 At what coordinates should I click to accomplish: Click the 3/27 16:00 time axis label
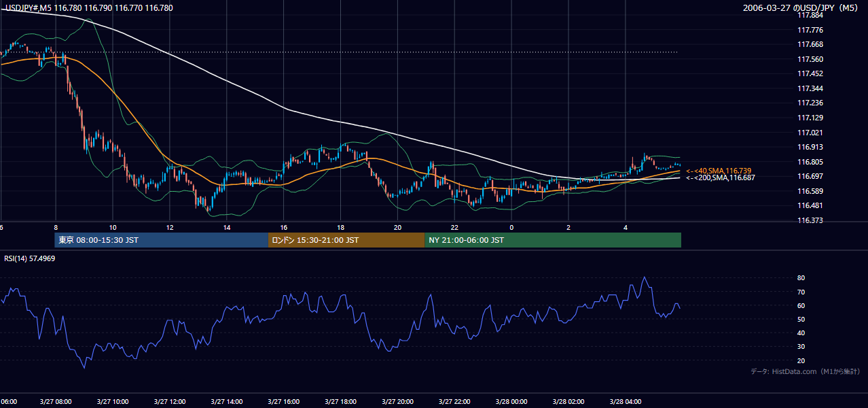click(284, 402)
